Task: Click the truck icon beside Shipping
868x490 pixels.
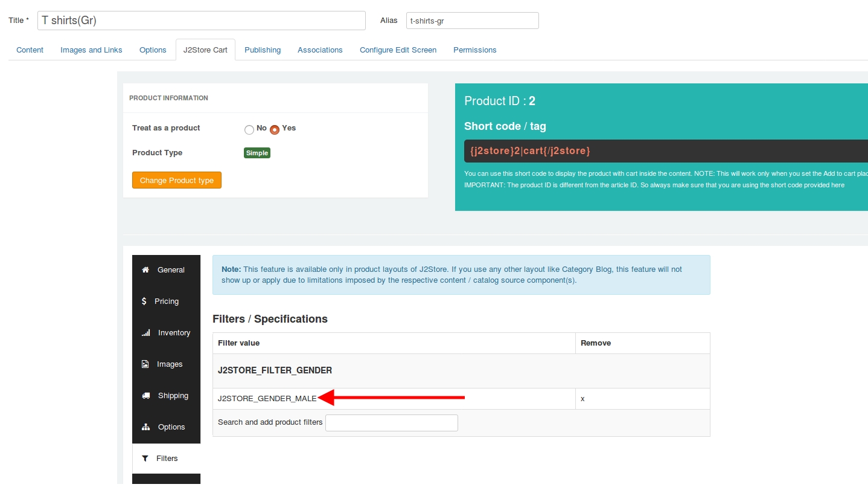Action: [x=145, y=396]
